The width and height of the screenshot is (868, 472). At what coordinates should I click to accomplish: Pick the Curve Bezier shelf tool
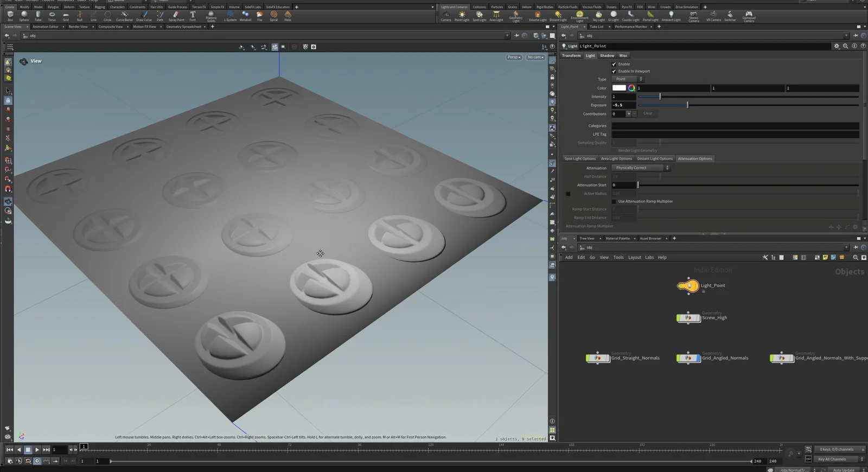[124, 16]
